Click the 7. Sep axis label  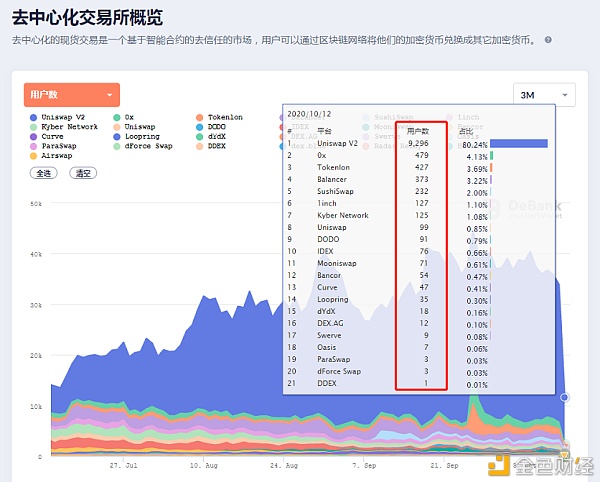click(x=364, y=466)
